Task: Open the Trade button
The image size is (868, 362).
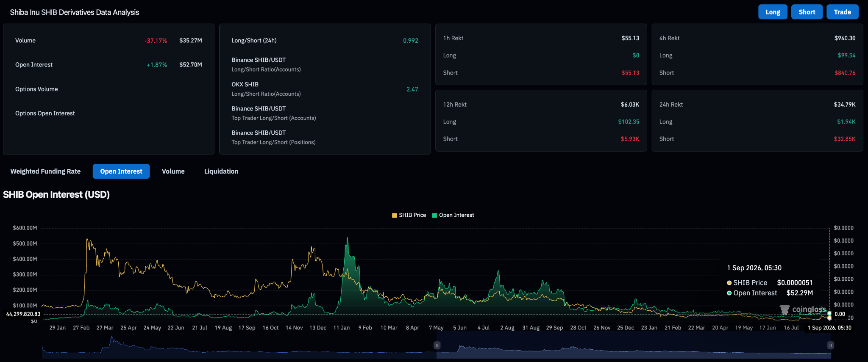Action: point(842,12)
